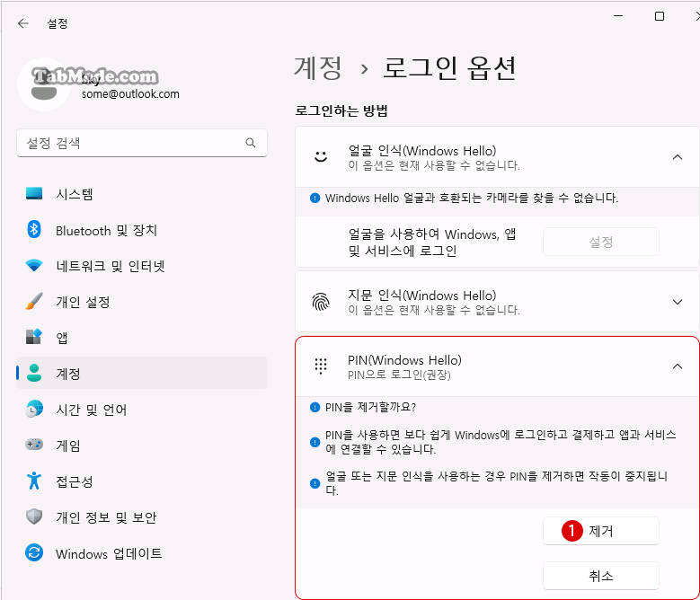This screenshot has height=600, width=700.
Task: Click the 얼굴 인식(Windows Hello) title
Action: 421,151
